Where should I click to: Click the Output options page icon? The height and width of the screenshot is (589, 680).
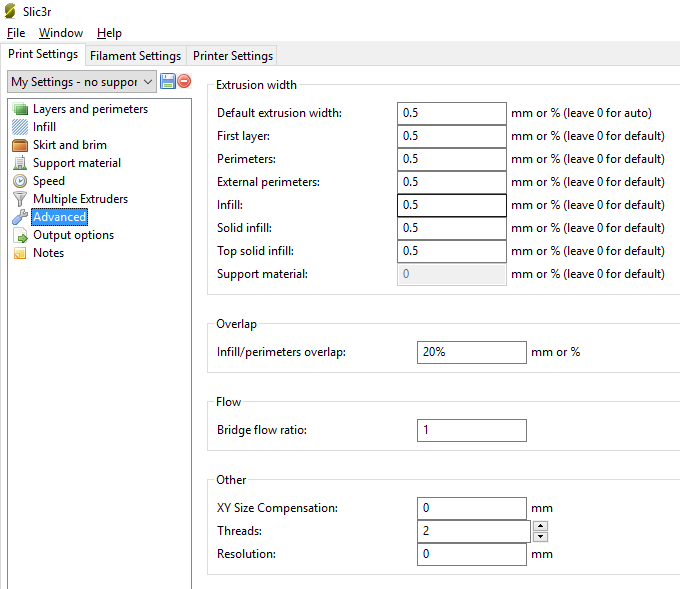[x=20, y=235]
